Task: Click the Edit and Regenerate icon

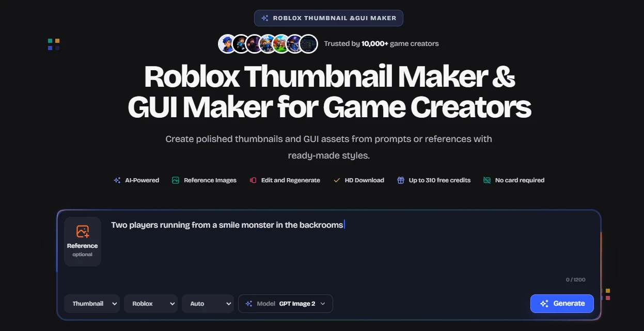Action: pyautogui.click(x=253, y=180)
